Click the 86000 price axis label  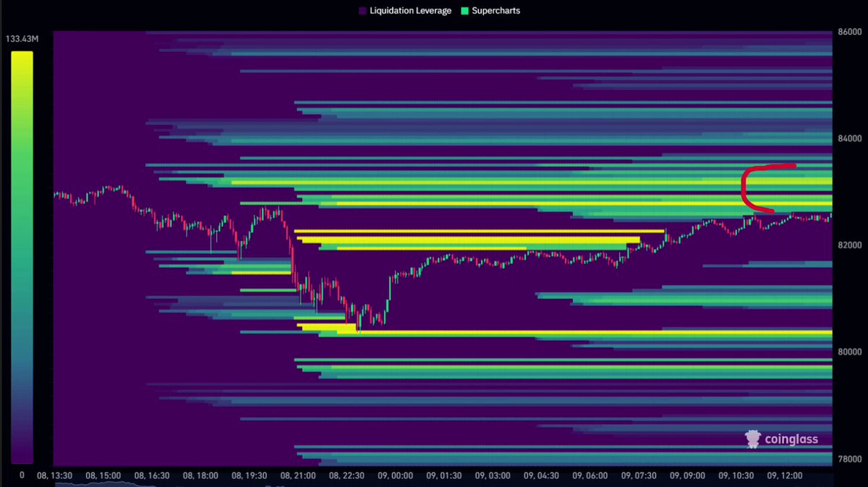coord(849,32)
